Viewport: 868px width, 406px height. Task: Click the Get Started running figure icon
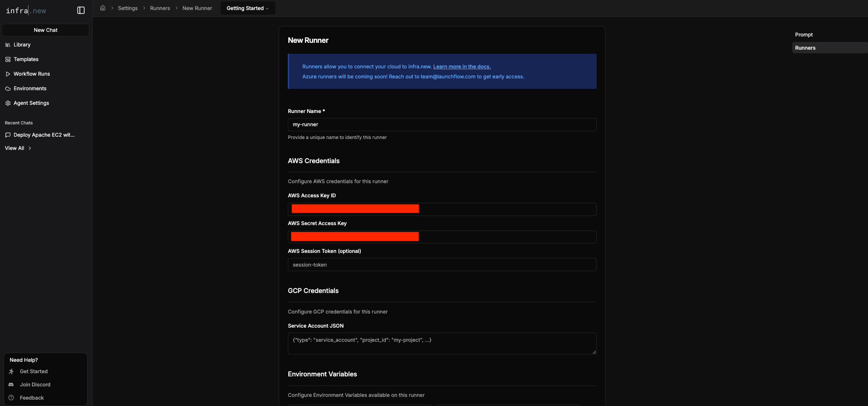coord(11,371)
